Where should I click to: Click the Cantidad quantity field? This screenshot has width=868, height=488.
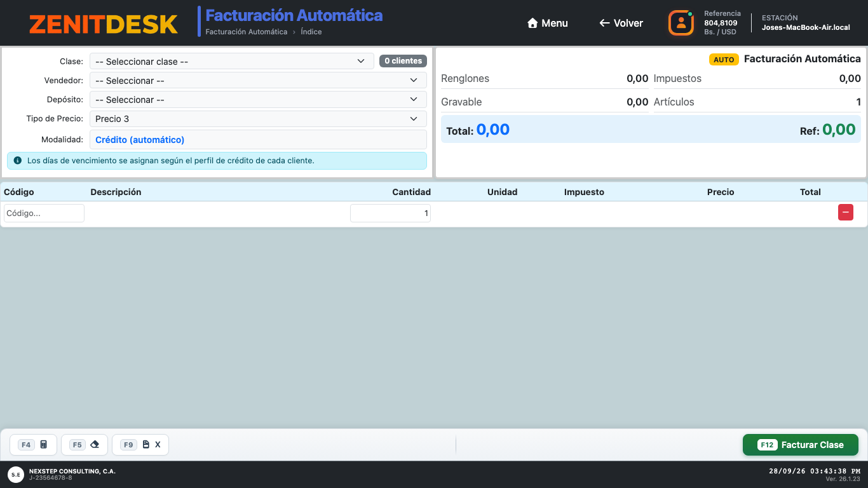coord(390,213)
